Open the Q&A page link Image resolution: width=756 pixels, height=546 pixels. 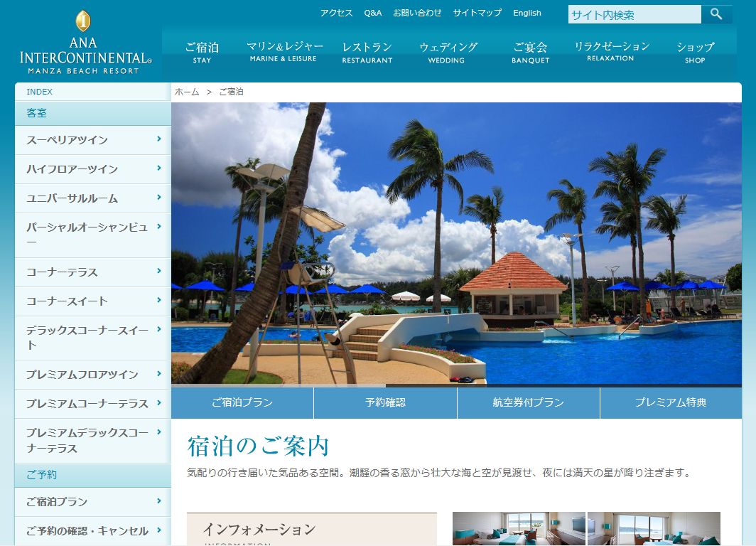(x=373, y=13)
